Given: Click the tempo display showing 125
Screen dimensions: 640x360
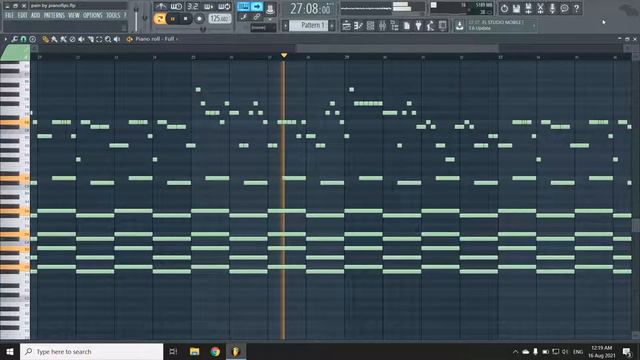Looking at the screenshot, I should pyautogui.click(x=220, y=19).
